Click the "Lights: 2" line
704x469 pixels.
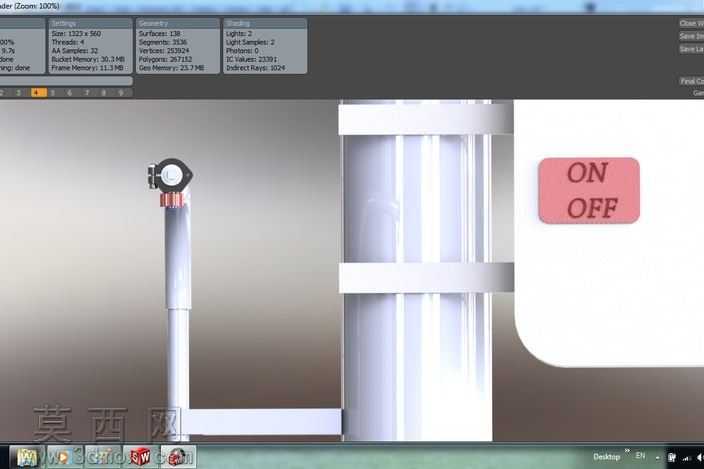(239, 34)
